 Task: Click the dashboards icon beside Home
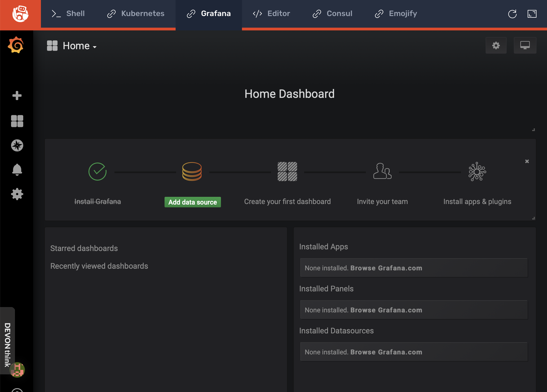pyautogui.click(x=52, y=46)
